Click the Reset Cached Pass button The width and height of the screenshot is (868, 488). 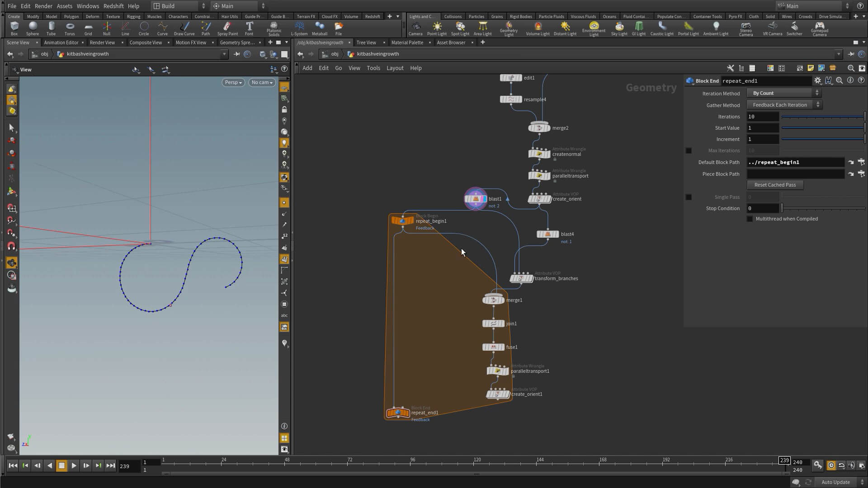coord(775,185)
